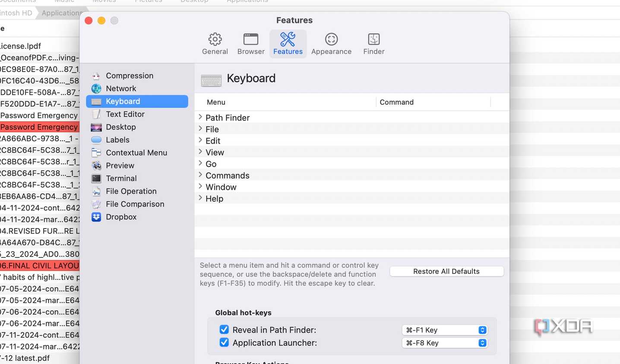Select the Network sidebar entry
Image resolution: width=620 pixels, height=364 pixels.
[137, 88]
